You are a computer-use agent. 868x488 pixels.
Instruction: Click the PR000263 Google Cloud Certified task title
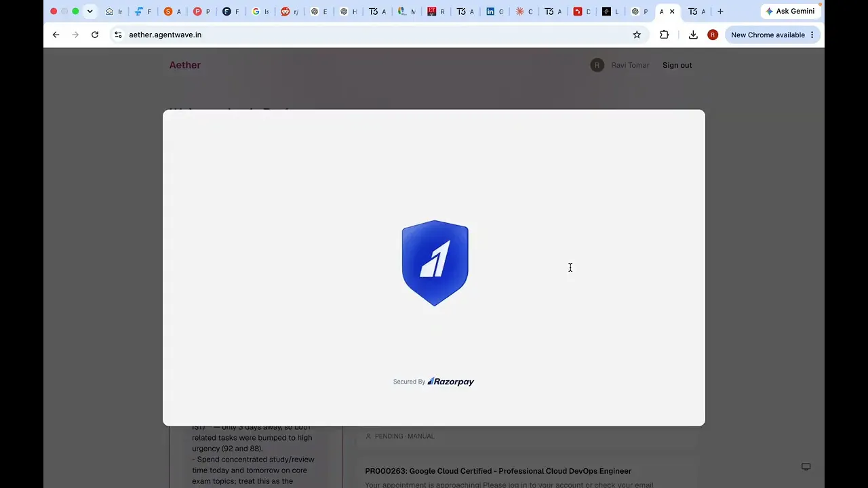(498, 471)
